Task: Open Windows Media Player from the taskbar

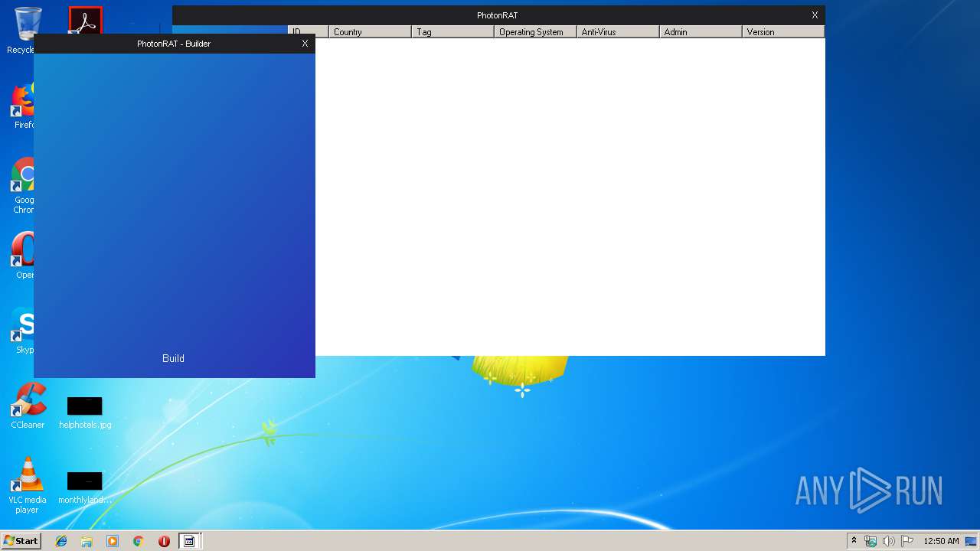Action: pyautogui.click(x=113, y=541)
